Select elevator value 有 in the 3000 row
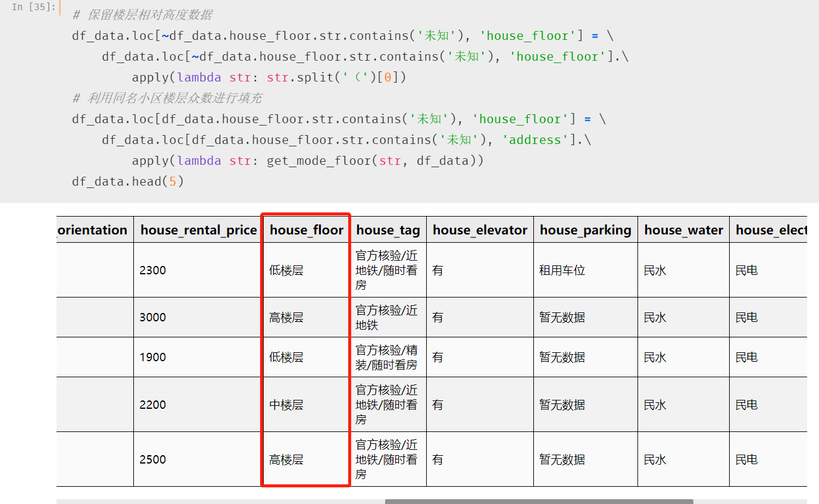This screenshot has width=819, height=504. tap(437, 317)
